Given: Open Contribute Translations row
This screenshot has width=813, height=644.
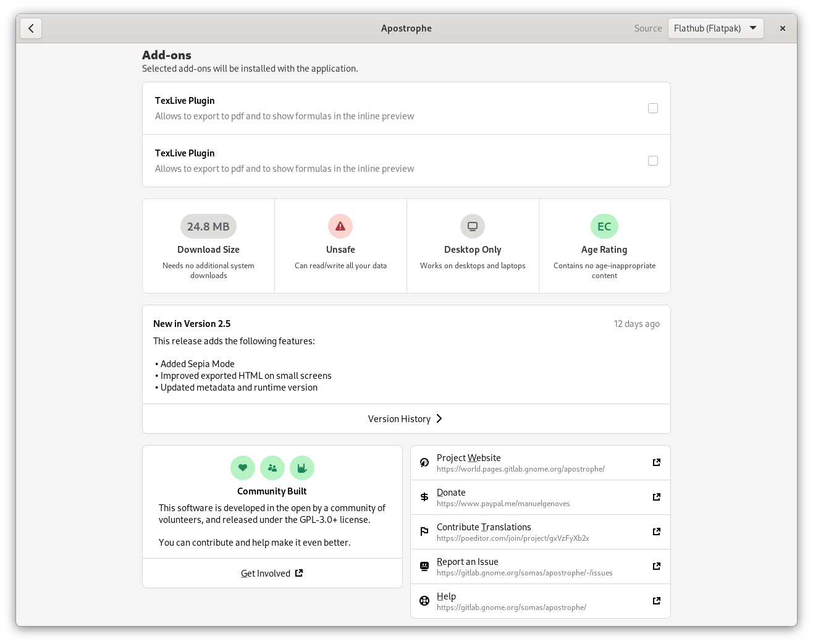Looking at the screenshot, I should 541,532.
